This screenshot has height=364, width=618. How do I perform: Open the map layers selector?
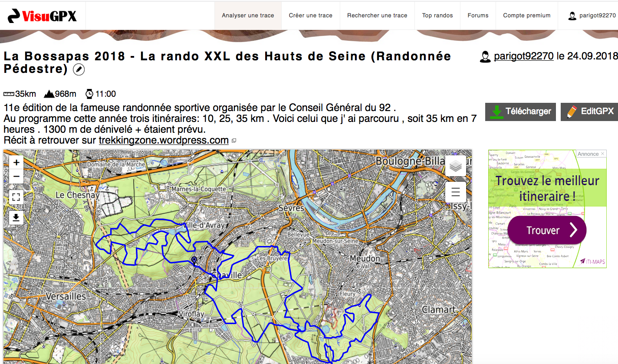(455, 166)
